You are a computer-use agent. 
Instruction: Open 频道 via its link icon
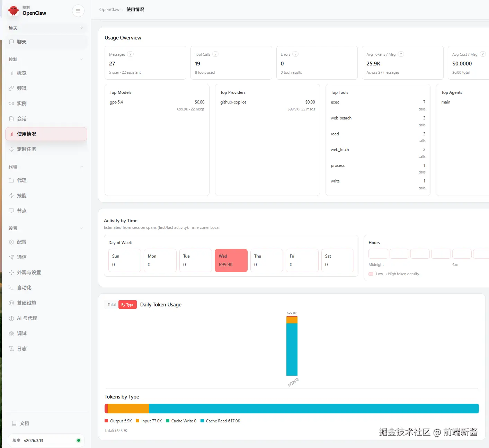tap(11, 88)
